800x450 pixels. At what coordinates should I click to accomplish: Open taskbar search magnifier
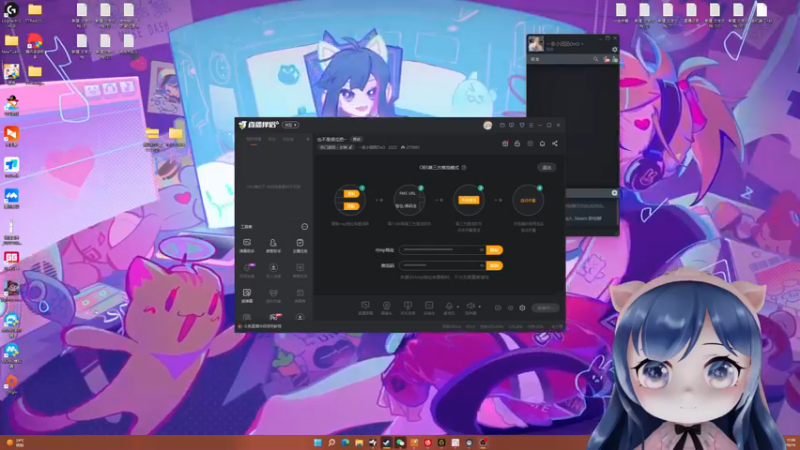(332, 442)
